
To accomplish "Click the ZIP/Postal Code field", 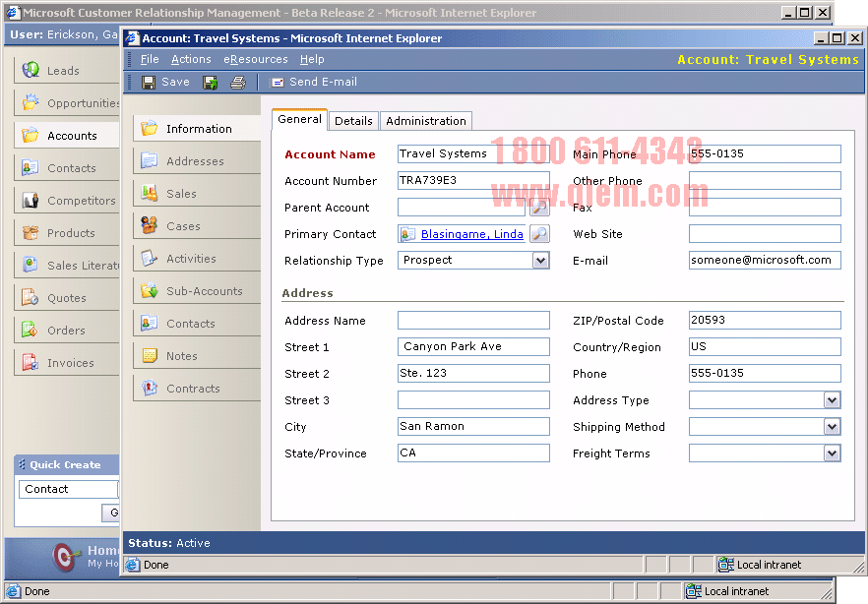I will click(765, 320).
